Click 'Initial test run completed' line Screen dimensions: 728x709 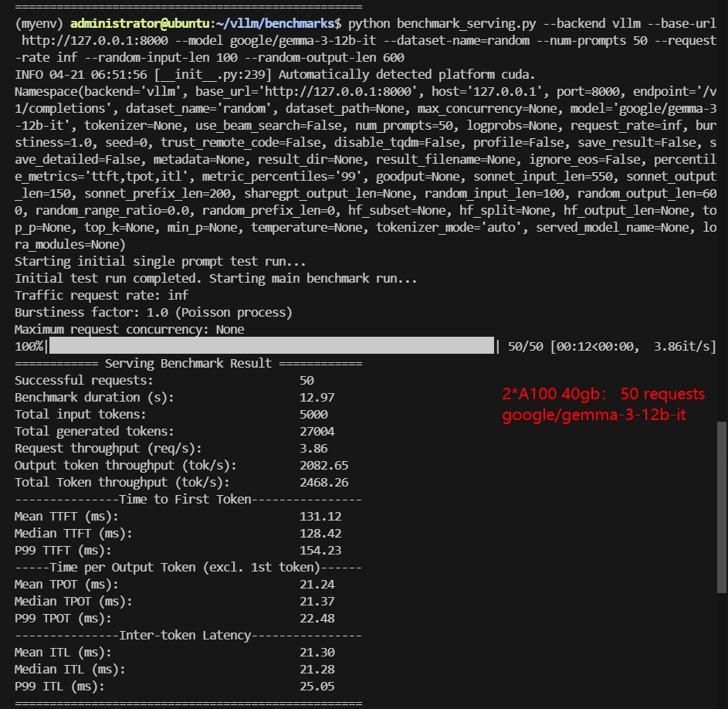(x=216, y=278)
